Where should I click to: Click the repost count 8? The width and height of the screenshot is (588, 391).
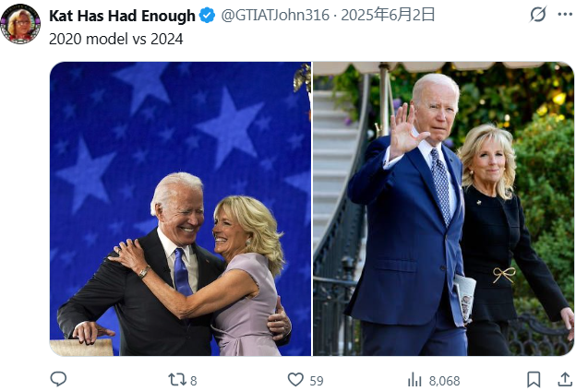pyautogui.click(x=194, y=379)
